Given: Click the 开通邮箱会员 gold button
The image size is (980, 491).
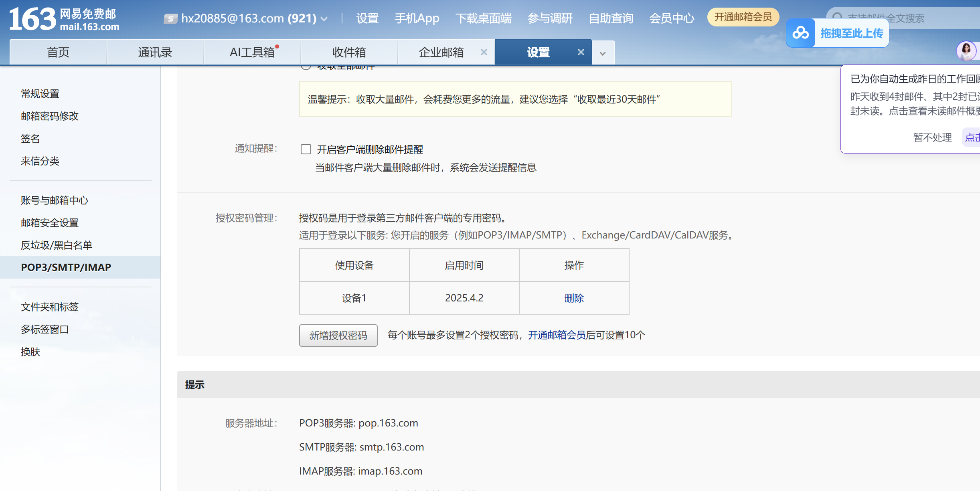Looking at the screenshot, I should (x=743, y=17).
